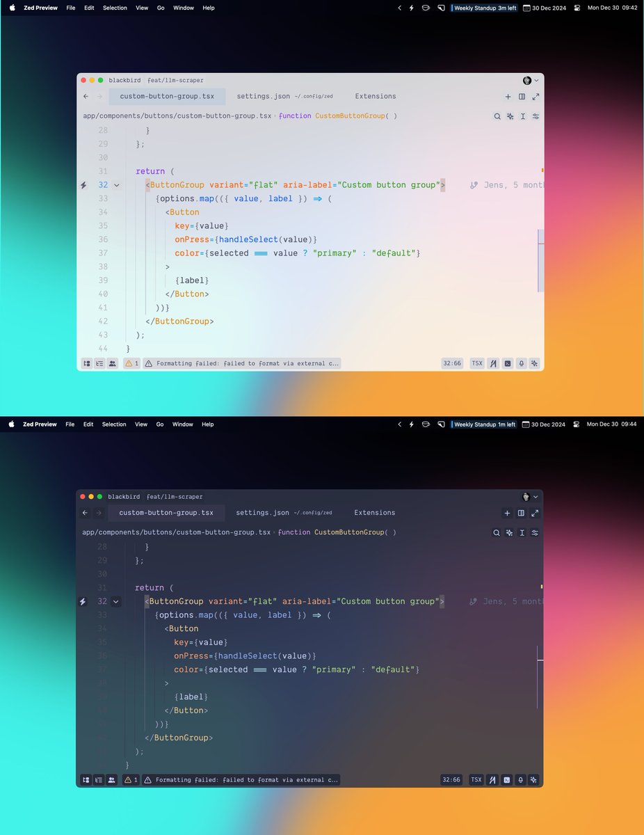
Task: Open the TSX language selector in the dark-theme status bar
Action: click(476, 780)
